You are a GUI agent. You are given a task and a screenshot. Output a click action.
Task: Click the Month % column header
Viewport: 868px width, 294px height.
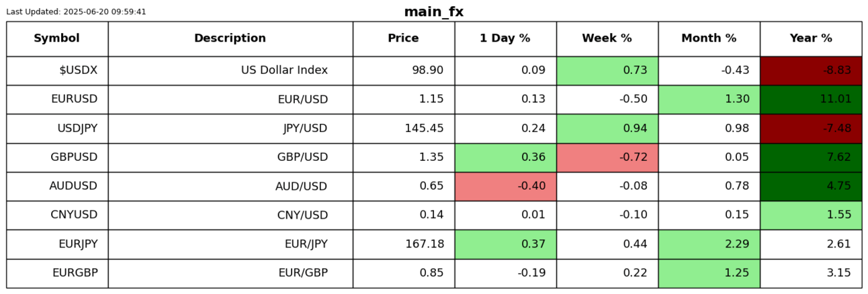[709, 38]
